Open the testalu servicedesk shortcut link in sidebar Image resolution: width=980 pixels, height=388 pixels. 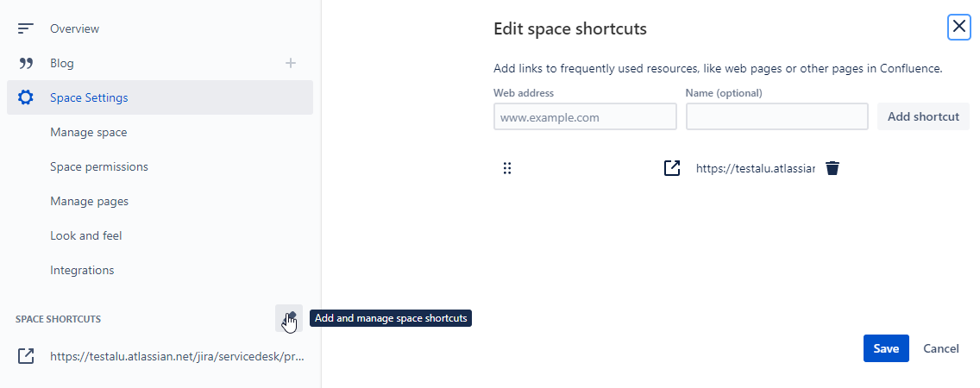tap(176, 355)
